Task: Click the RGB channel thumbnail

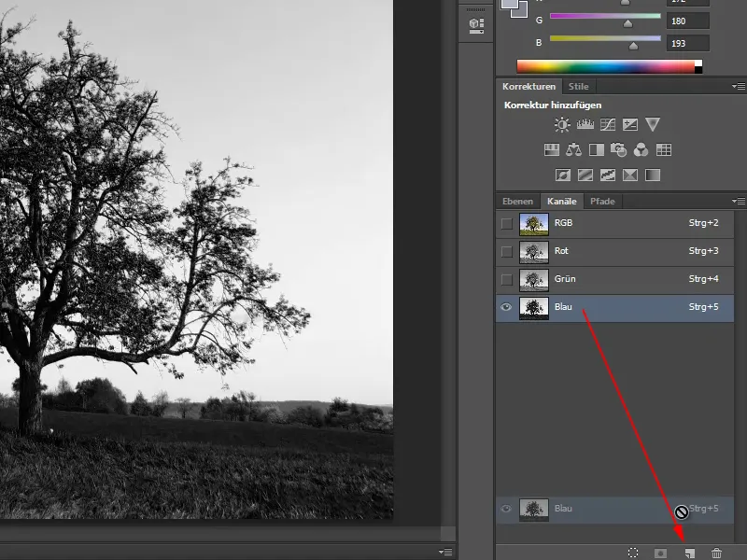Action: tap(533, 224)
